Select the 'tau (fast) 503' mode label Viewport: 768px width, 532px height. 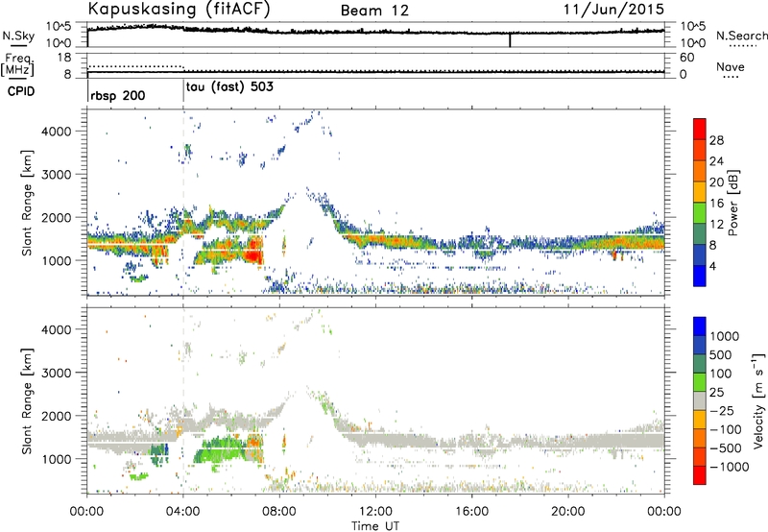click(x=229, y=86)
